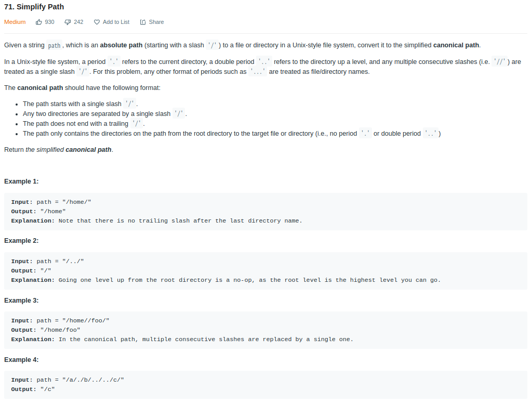Click the heart icon beside Add to List

click(97, 22)
